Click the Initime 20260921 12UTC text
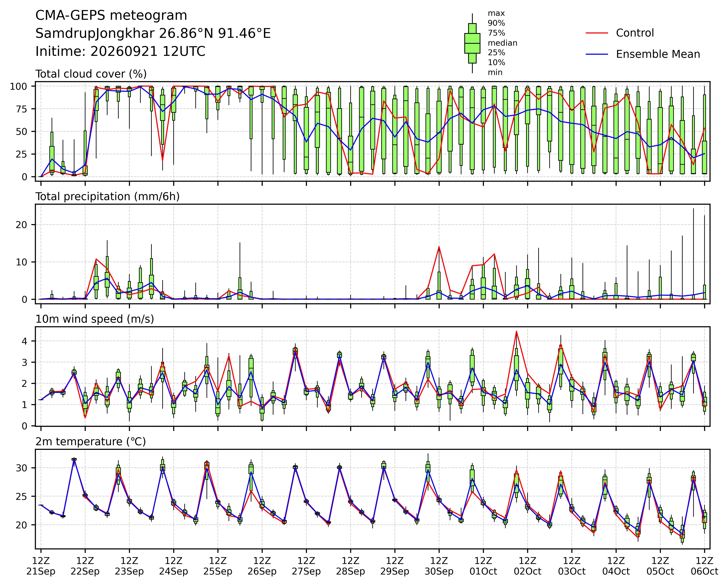 click(x=120, y=51)
